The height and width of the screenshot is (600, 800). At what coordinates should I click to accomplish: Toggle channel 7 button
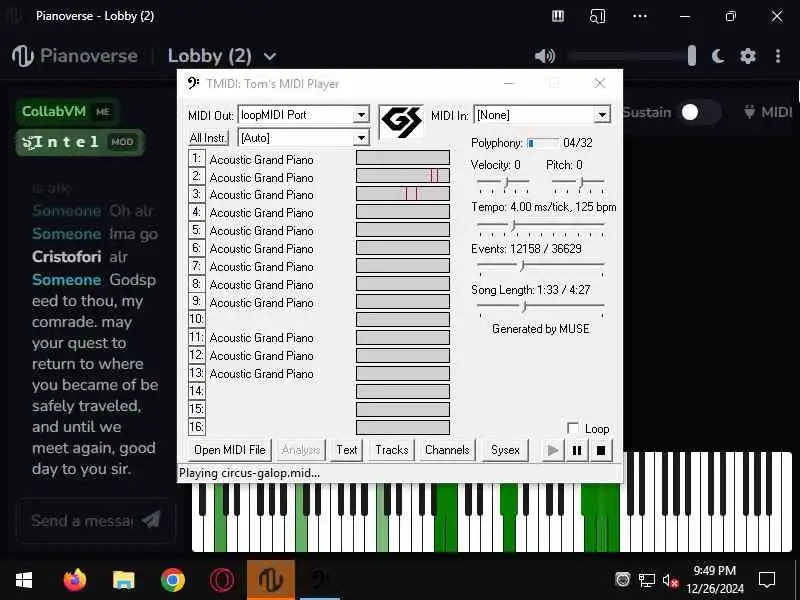pos(196,266)
